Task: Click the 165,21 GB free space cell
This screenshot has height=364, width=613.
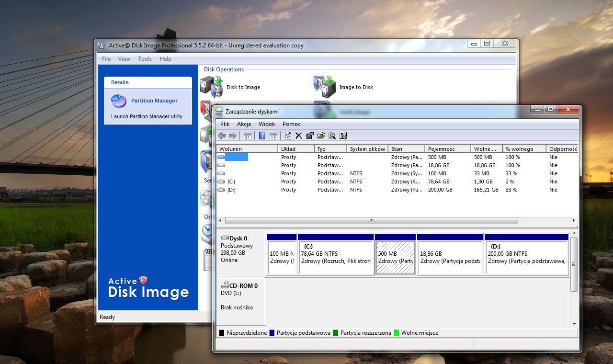Action: pos(486,190)
